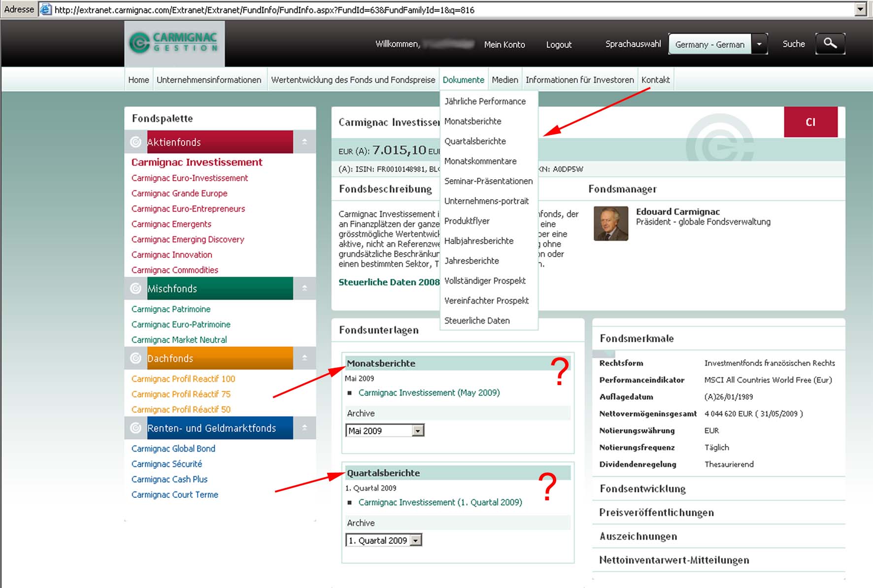Expand the Auszeichnungen section
This screenshot has height=588, width=873.
638,536
